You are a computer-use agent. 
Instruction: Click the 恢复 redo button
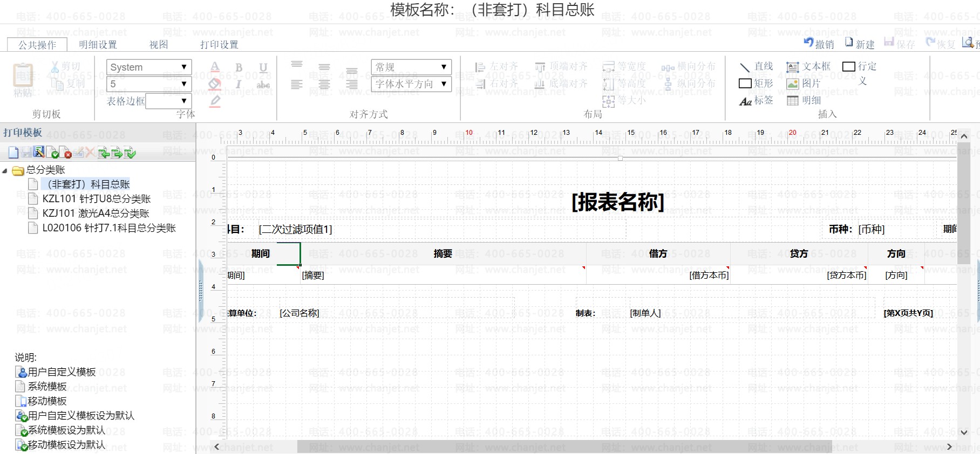pyautogui.click(x=940, y=43)
